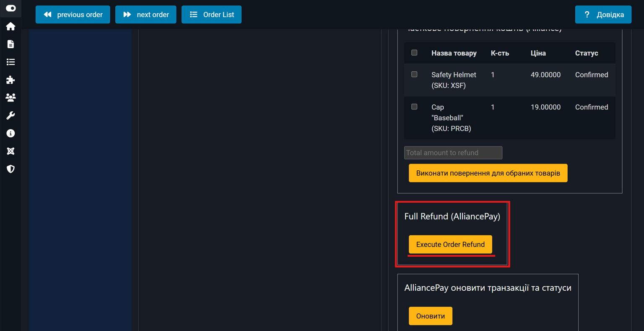
Task: Open the Components puzzle icon
Action: (10, 80)
